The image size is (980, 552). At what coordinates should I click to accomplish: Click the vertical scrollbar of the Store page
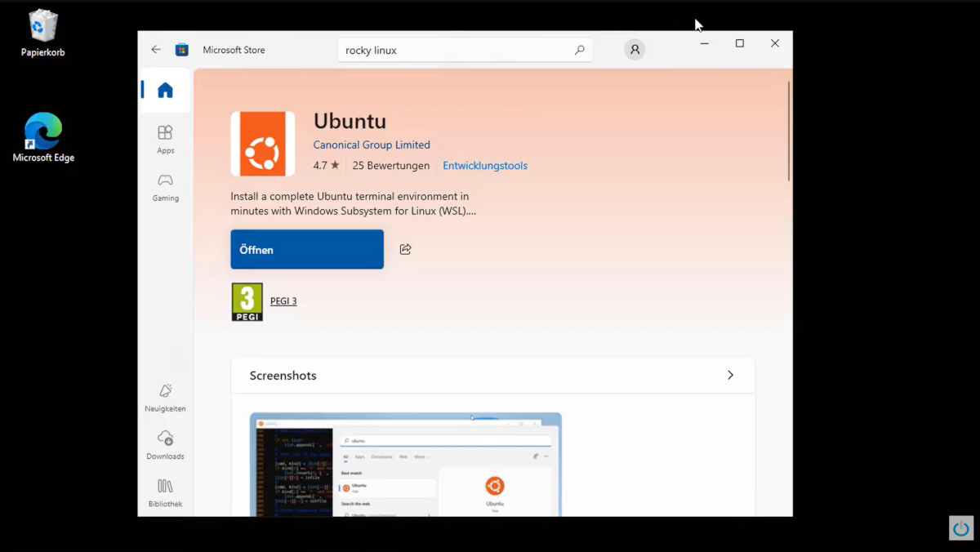click(789, 131)
